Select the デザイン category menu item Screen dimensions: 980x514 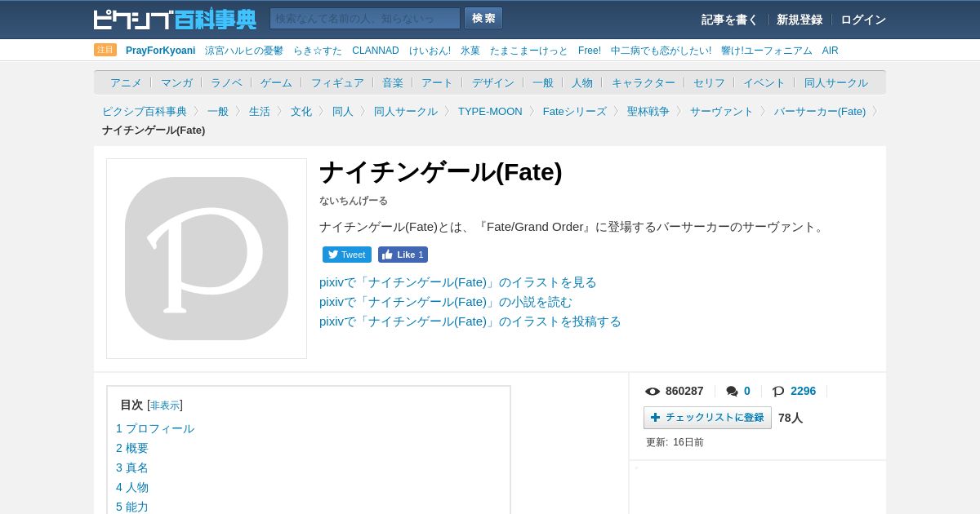(x=493, y=82)
